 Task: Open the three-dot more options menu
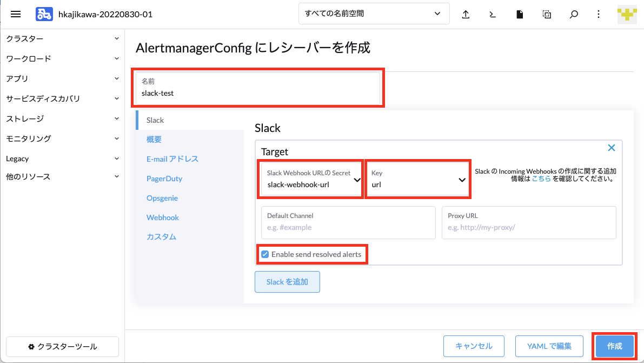pyautogui.click(x=599, y=15)
